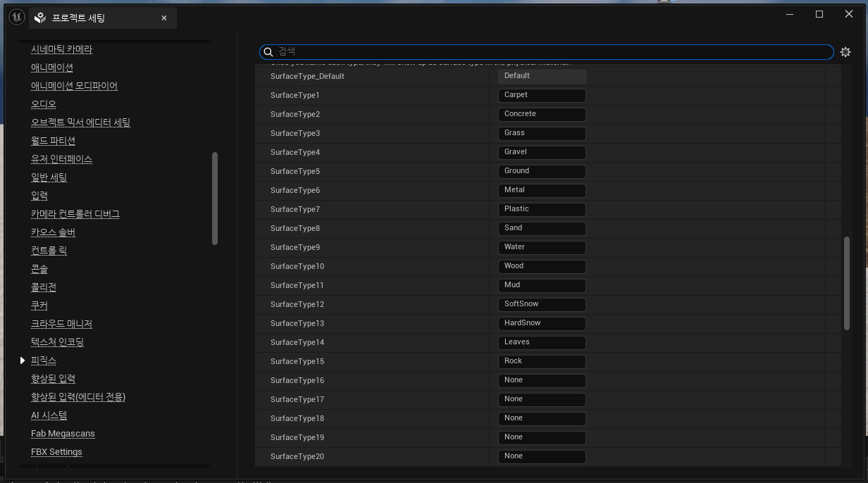The image size is (868, 483).
Task: Select 카메라 컨트롤러 디버그 category
Action: (x=75, y=214)
